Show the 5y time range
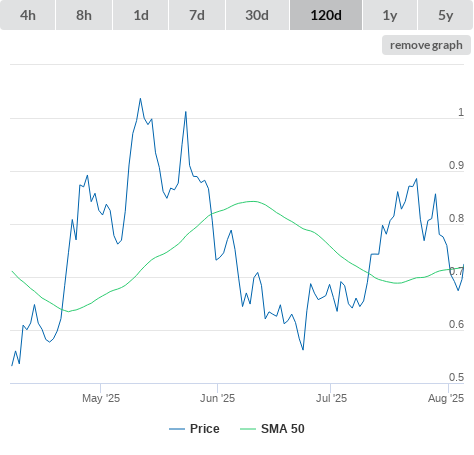This screenshot has width=474, height=455. [x=445, y=15]
